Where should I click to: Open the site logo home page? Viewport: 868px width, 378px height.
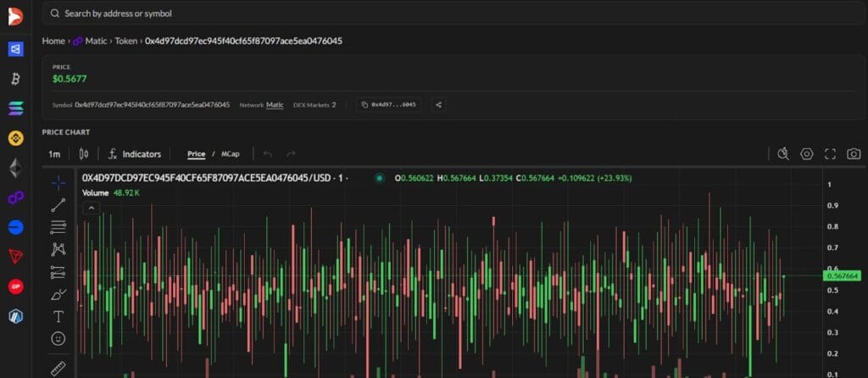15,15
